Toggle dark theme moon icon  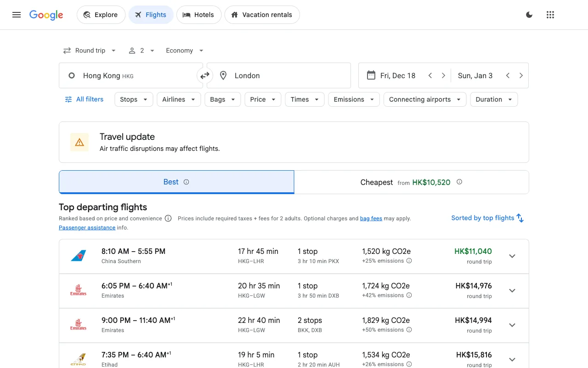(x=529, y=15)
